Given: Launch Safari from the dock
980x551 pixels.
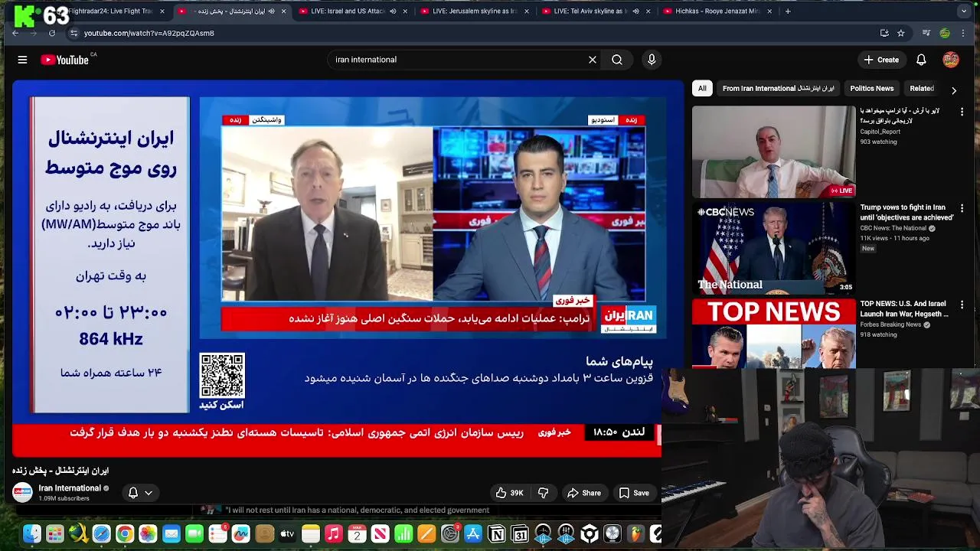Looking at the screenshot, I should [101, 534].
